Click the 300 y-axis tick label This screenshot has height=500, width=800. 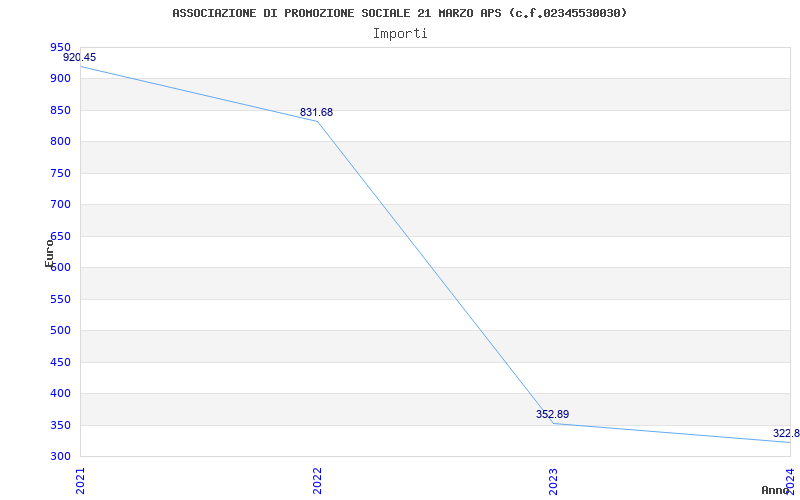60,457
